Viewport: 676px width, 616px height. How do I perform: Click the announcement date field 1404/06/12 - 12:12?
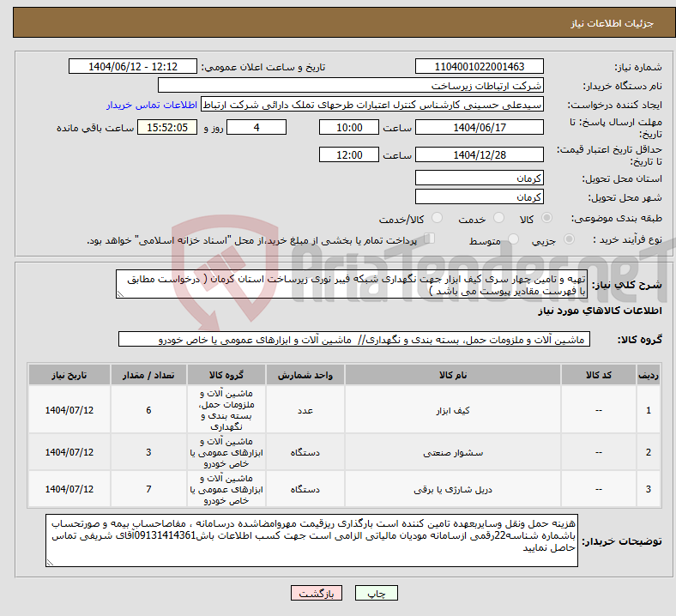133,67
